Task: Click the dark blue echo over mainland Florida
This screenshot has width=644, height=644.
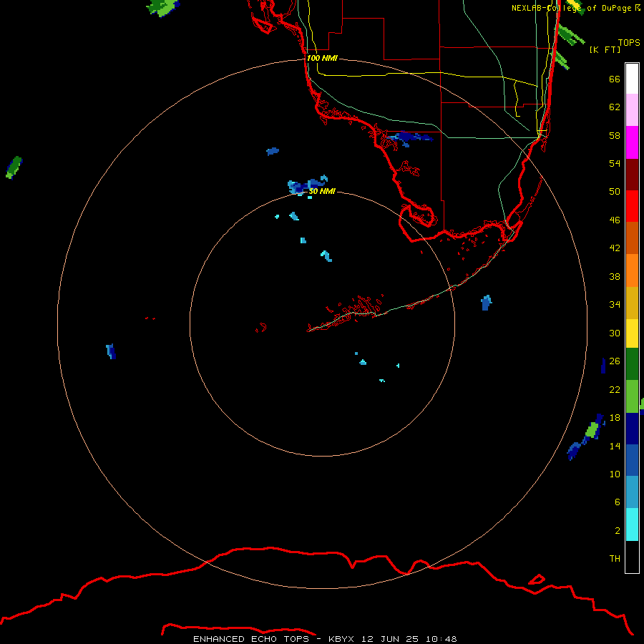Action: point(410,138)
